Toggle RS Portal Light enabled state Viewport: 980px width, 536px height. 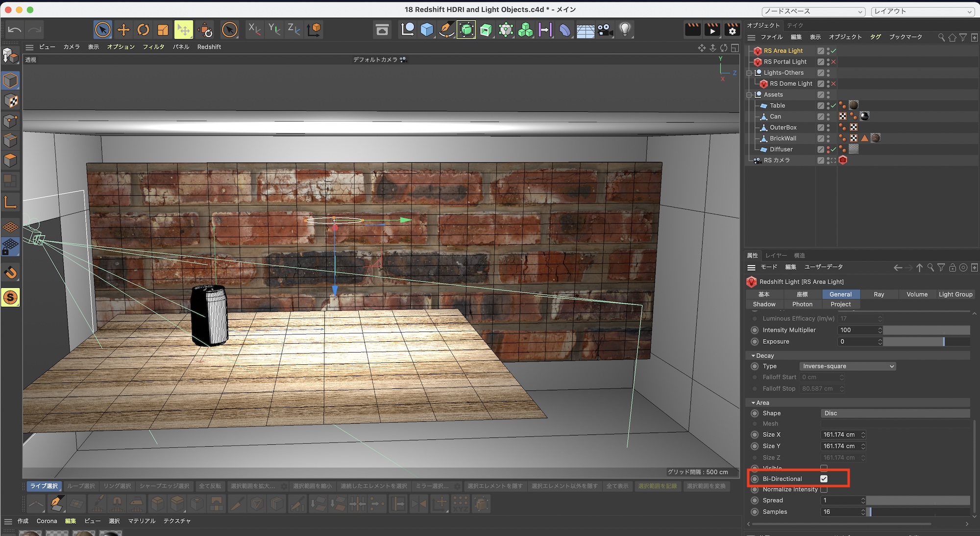coord(833,62)
